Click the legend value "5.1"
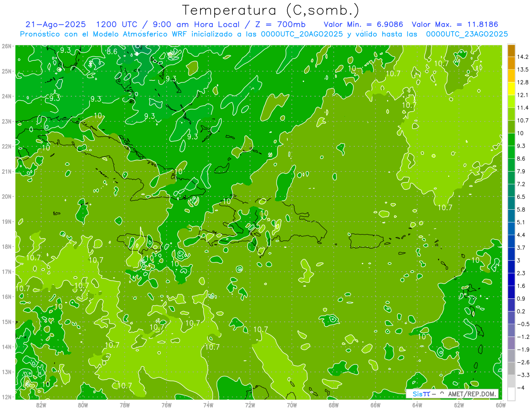 point(521,222)
